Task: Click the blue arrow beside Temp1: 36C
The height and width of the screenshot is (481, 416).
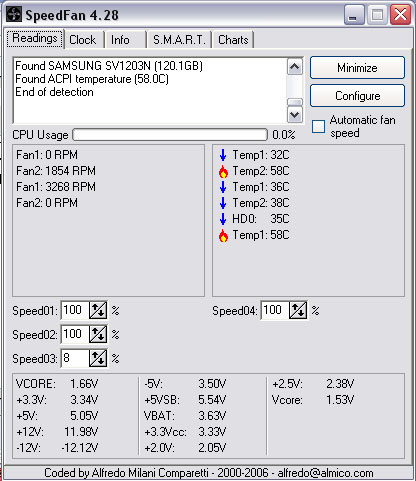Action: [x=223, y=187]
